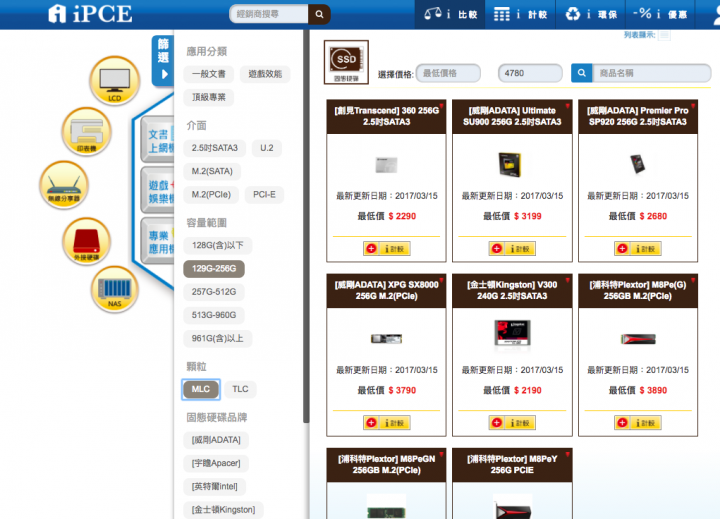Open the Kingston V300 240G product title
This screenshot has width=720, height=519.
[x=512, y=290]
